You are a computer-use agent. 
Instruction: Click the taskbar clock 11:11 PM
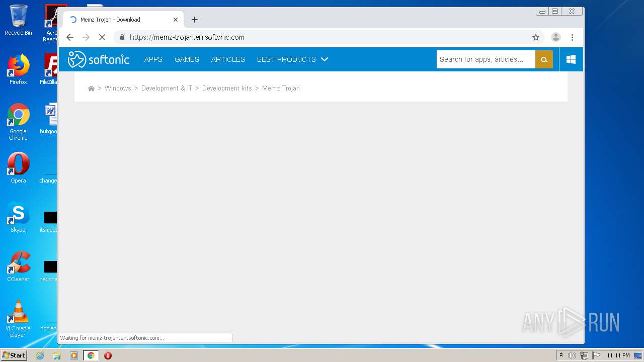tap(618, 355)
